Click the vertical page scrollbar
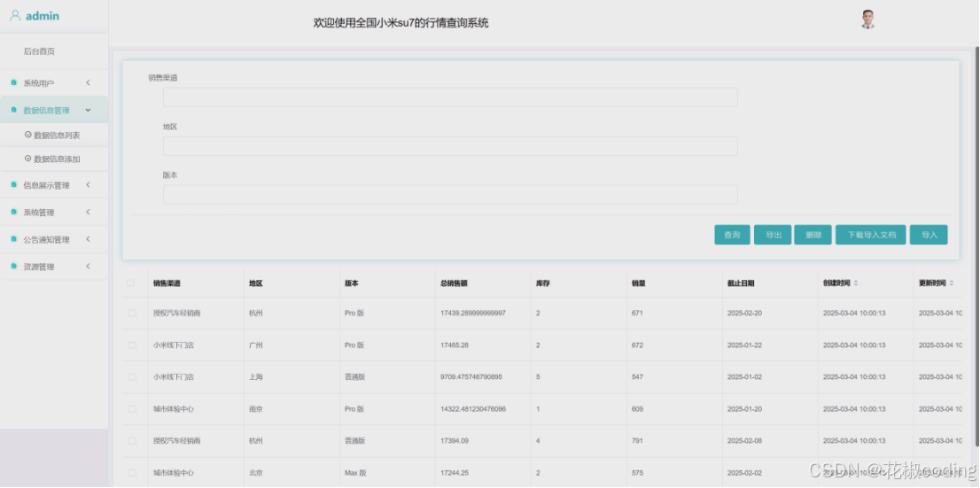Viewport: 980px width, 488px height. tap(976, 247)
